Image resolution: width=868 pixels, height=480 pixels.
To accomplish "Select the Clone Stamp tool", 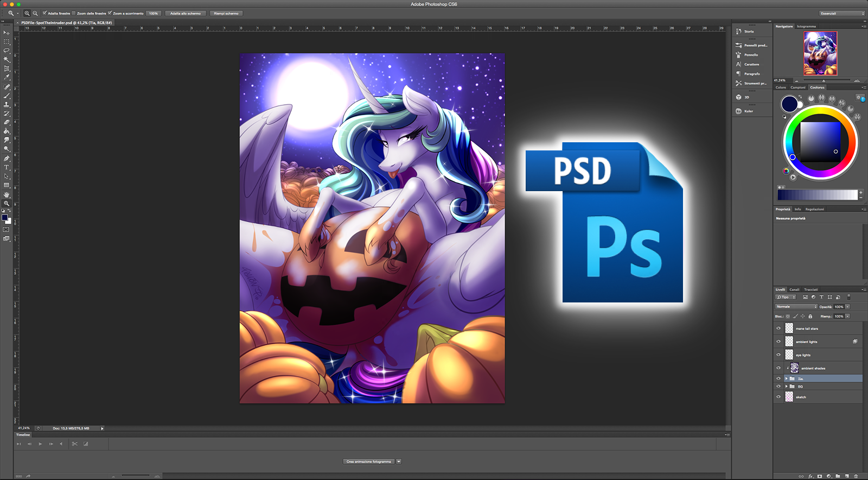I will click(x=7, y=104).
